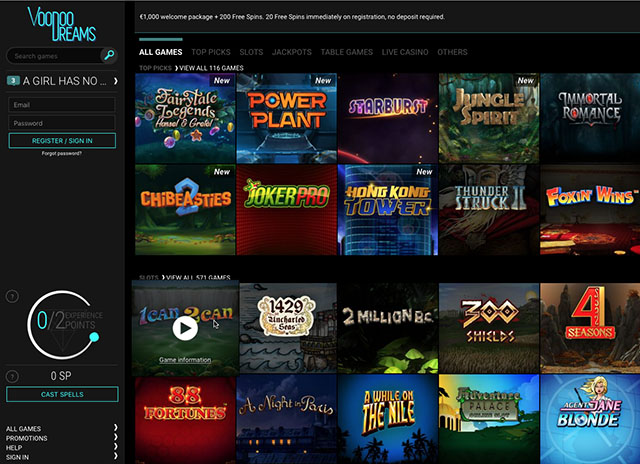Expand the PROMOTIONS sidebar arrow
This screenshot has height=464, width=640.
pos(116,437)
